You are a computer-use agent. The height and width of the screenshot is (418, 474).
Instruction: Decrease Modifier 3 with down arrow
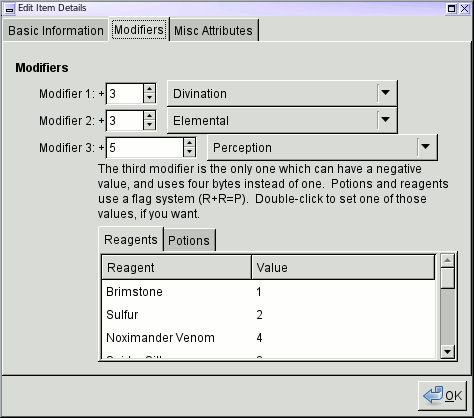[x=189, y=152]
